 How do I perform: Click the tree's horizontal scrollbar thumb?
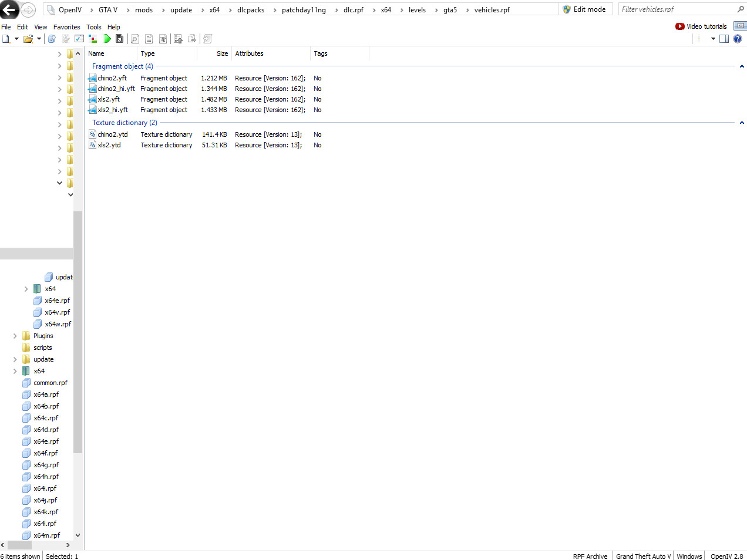[19, 545]
